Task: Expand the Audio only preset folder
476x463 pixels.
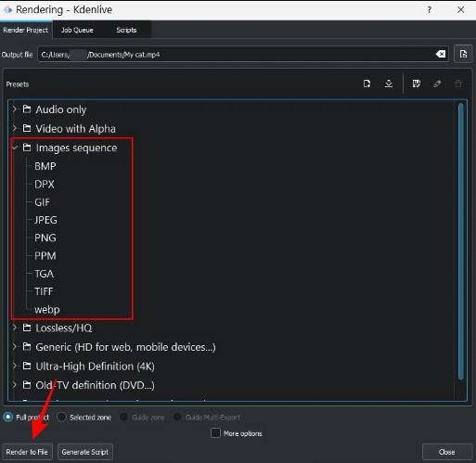Action: (x=14, y=109)
